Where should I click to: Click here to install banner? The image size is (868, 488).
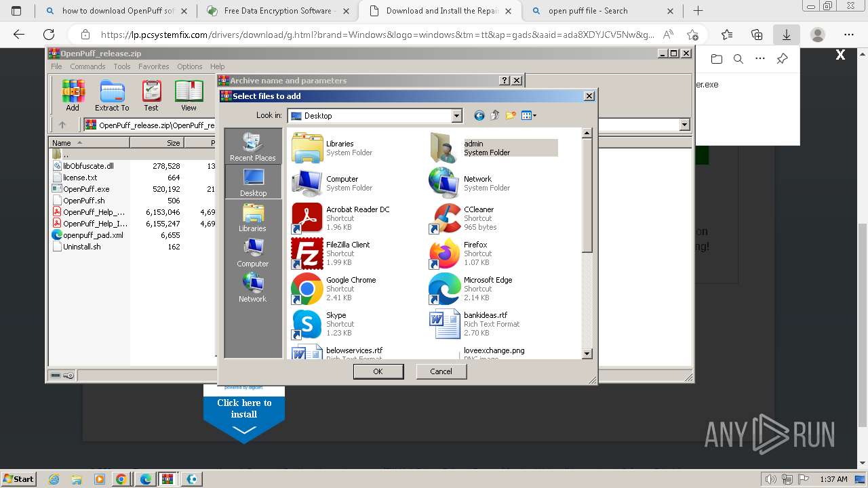pyautogui.click(x=244, y=413)
